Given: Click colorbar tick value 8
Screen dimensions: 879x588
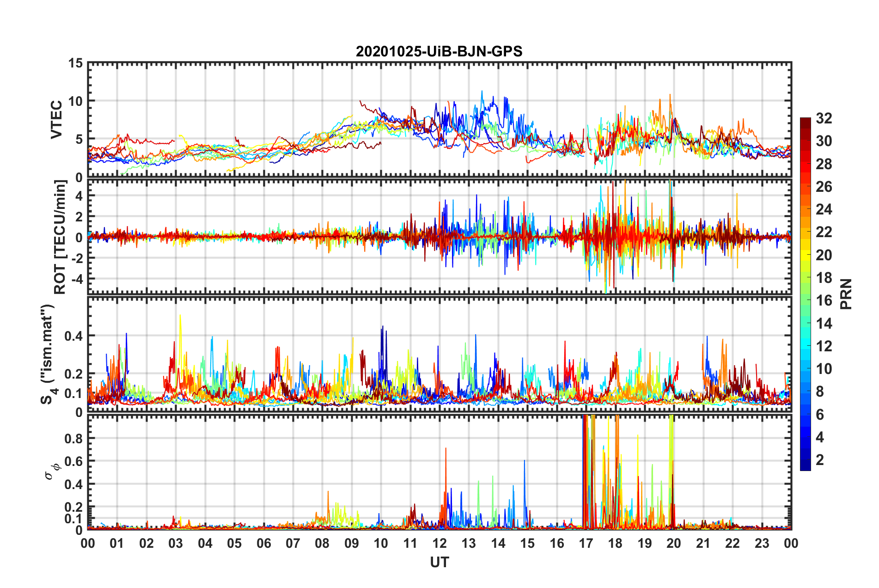Looking at the screenshot, I should pos(820,392).
